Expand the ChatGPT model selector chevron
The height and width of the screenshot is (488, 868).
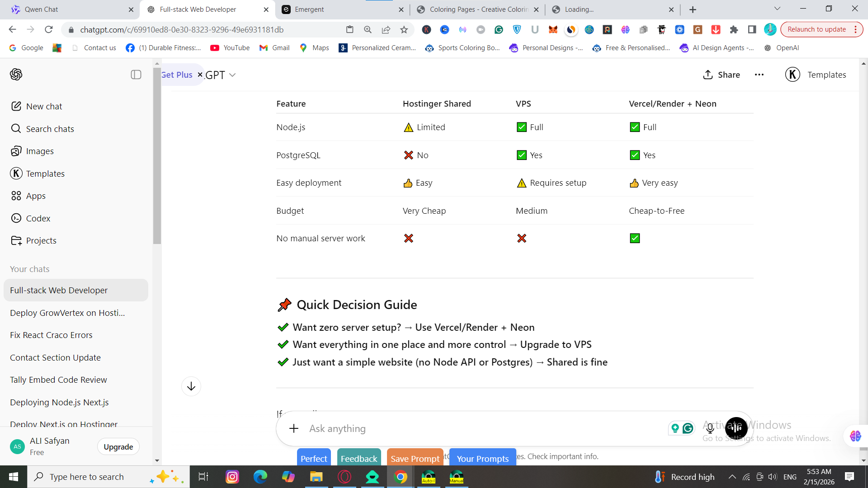(x=232, y=75)
